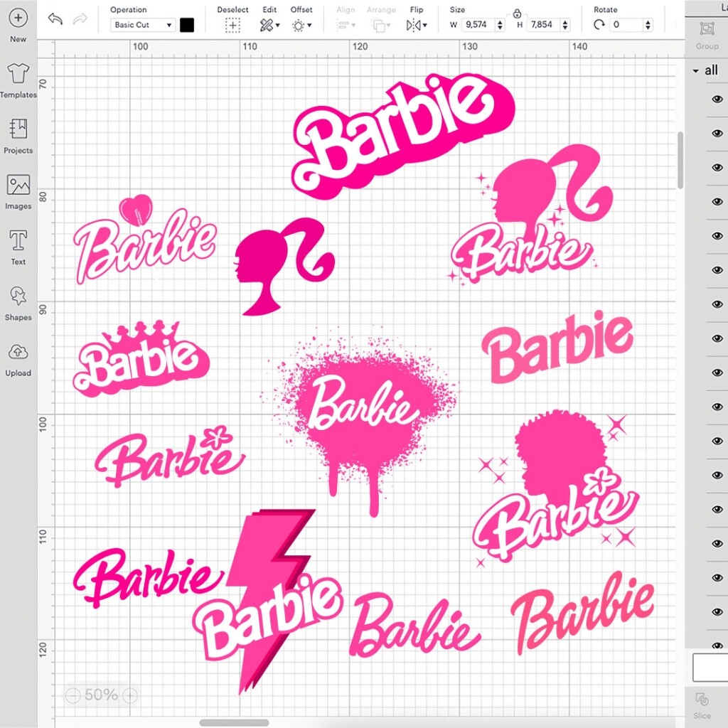The width and height of the screenshot is (728, 728).
Task: Toggle visibility of the third layer eye
Action: pyautogui.click(x=717, y=167)
